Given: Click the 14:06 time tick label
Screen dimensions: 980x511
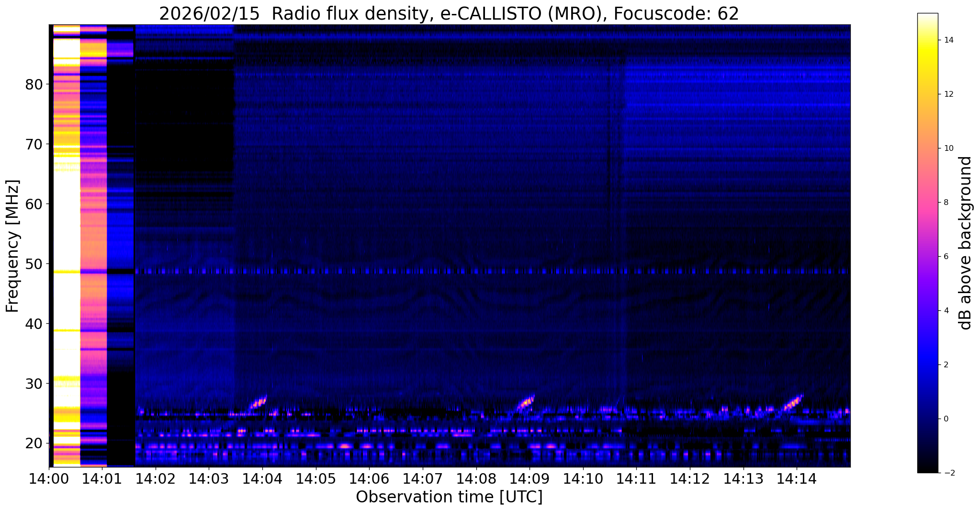Looking at the screenshot, I should (369, 479).
